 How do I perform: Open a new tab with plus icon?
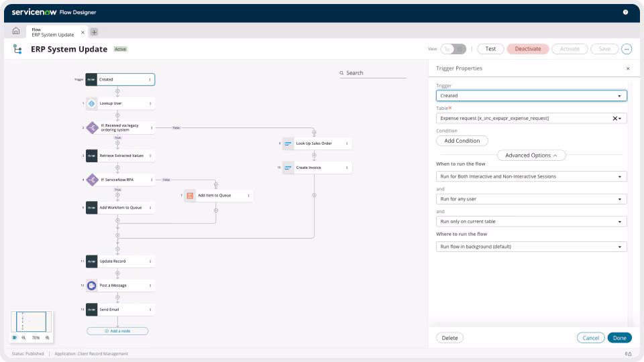pos(94,32)
